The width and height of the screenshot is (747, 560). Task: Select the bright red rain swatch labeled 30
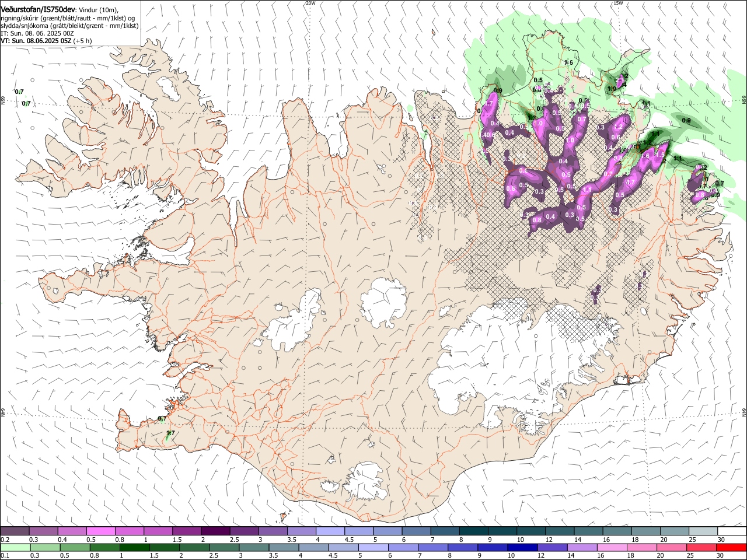pos(732,548)
